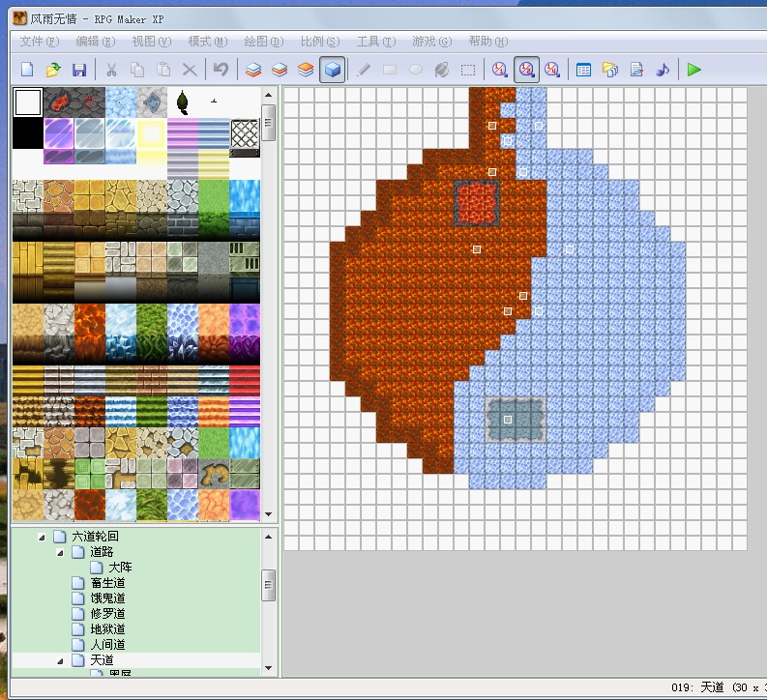Open the 编辑(E) menu
The width and height of the screenshot is (767, 700).
pyautogui.click(x=96, y=42)
